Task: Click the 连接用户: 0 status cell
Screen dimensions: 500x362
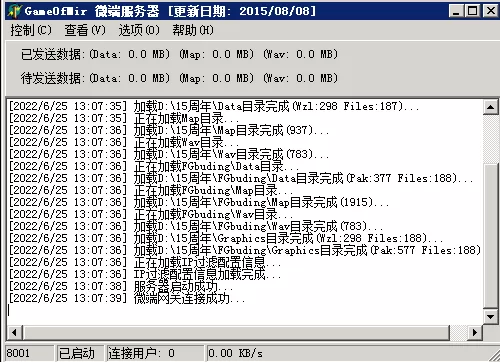Action: click(155, 353)
